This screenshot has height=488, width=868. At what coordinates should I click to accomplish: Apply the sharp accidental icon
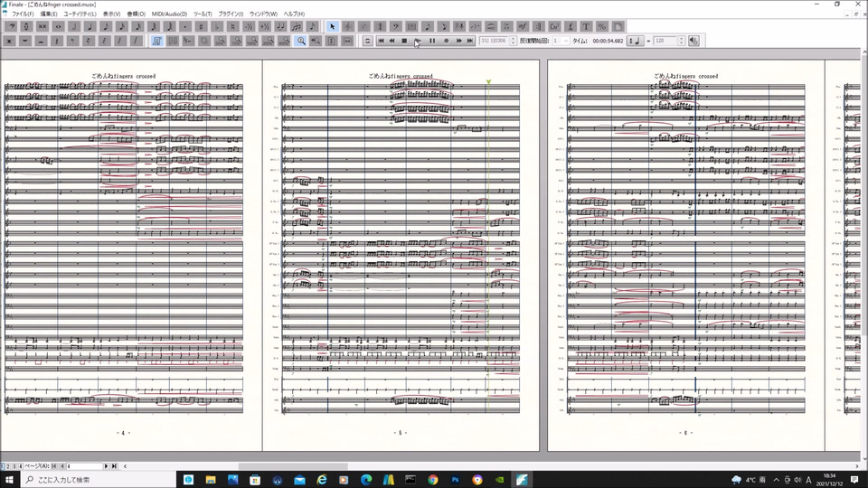[201, 26]
